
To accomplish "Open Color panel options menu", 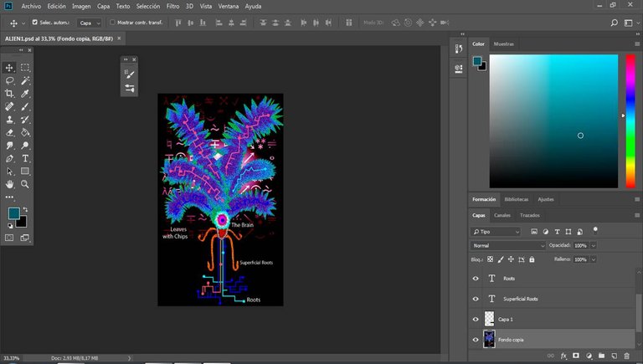I will coord(637,44).
